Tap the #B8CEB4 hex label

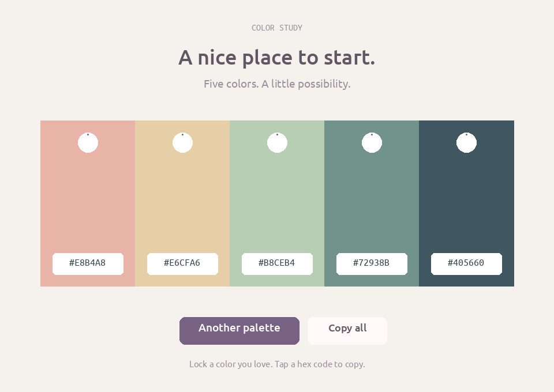point(278,263)
